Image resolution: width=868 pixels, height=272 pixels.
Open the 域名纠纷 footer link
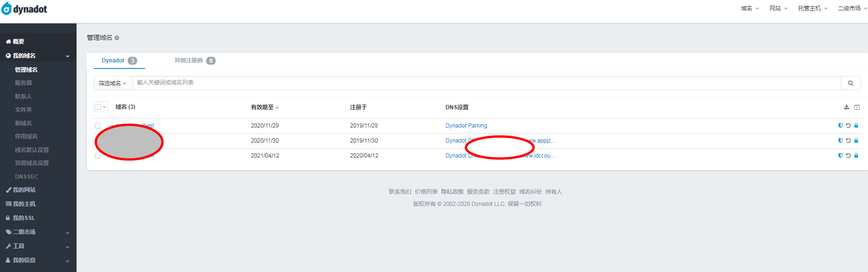pyautogui.click(x=530, y=192)
